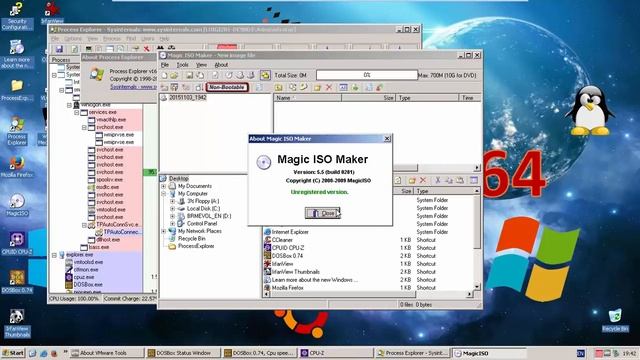The image size is (640, 360).
Task: Open the Security Configuration desktop icon
Action: click(17, 16)
